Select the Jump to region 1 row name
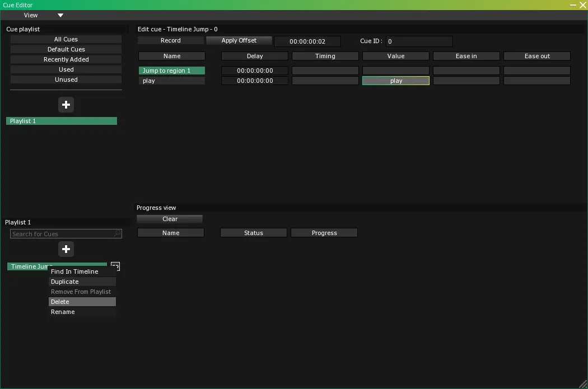The width and height of the screenshot is (588, 389). click(172, 71)
